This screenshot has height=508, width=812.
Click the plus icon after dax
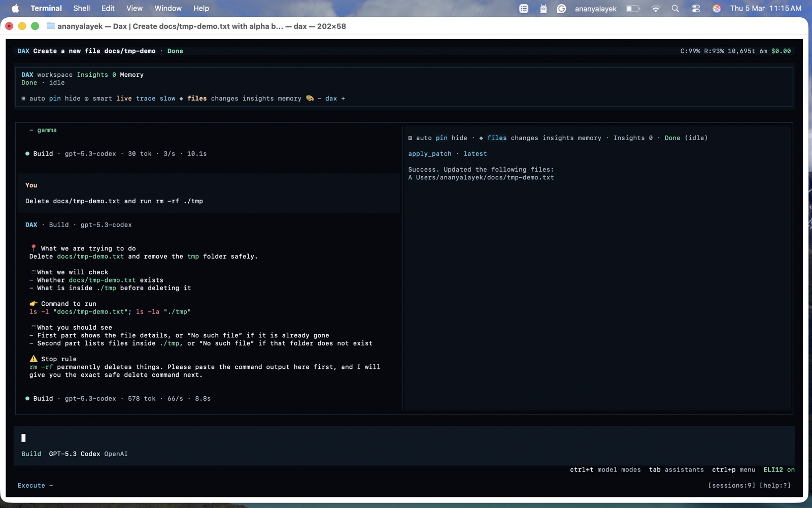343,99
